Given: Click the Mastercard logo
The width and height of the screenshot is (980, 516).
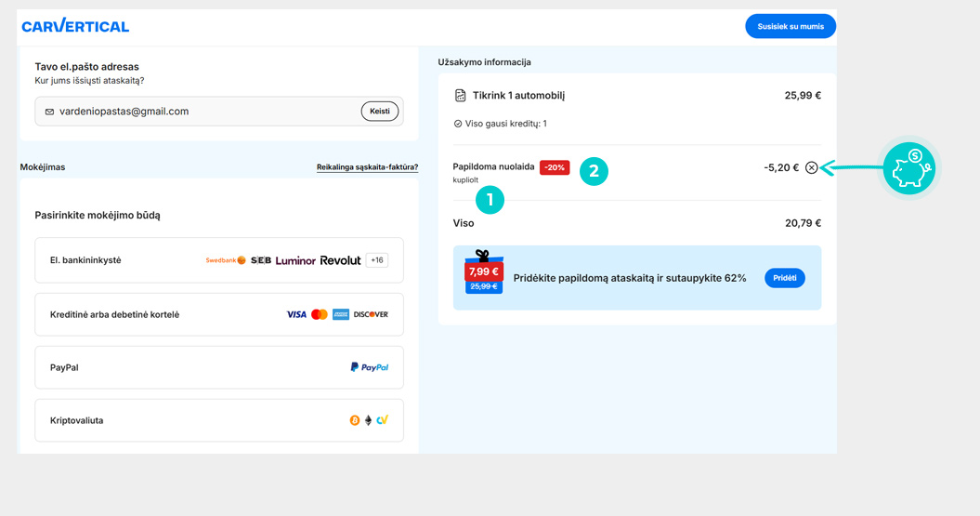Looking at the screenshot, I should click(320, 314).
